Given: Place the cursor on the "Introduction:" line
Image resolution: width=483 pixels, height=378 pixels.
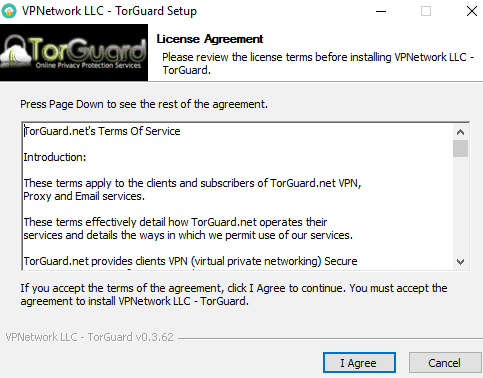Looking at the screenshot, I should (55, 157).
